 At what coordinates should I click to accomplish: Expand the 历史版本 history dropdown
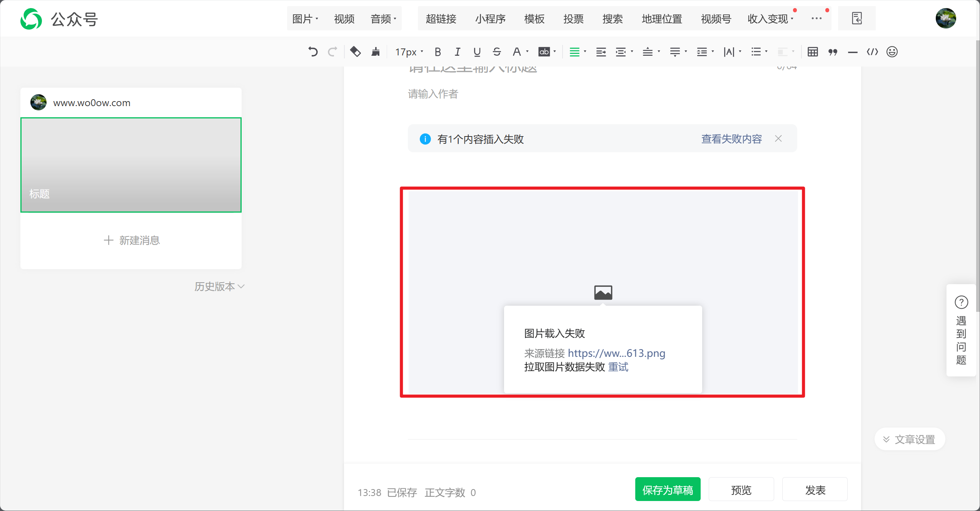219,286
